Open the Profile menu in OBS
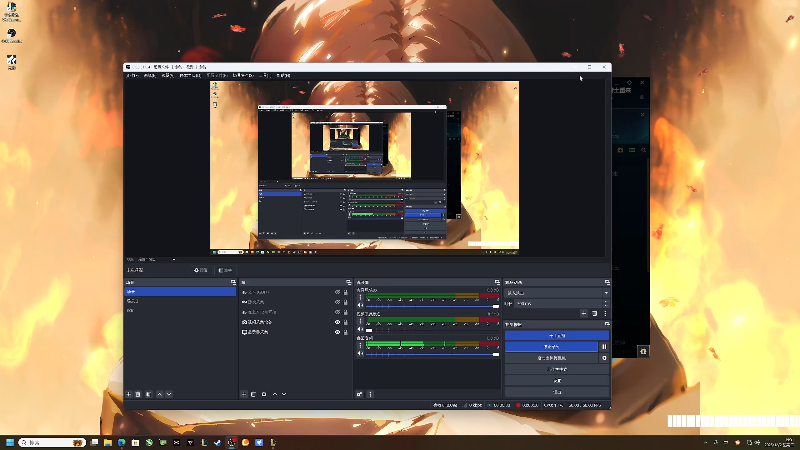The height and width of the screenshot is (450, 800). tap(216, 76)
